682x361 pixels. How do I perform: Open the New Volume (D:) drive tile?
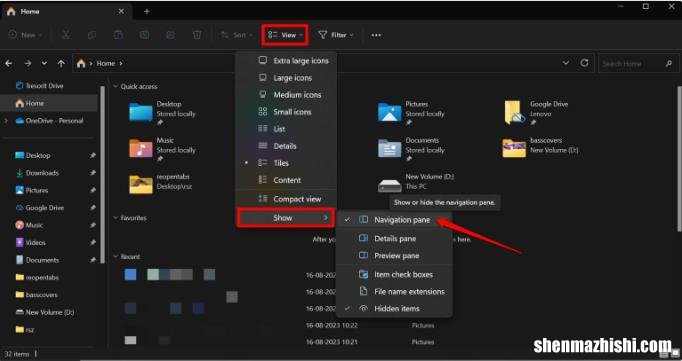click(x=416, y=183)
